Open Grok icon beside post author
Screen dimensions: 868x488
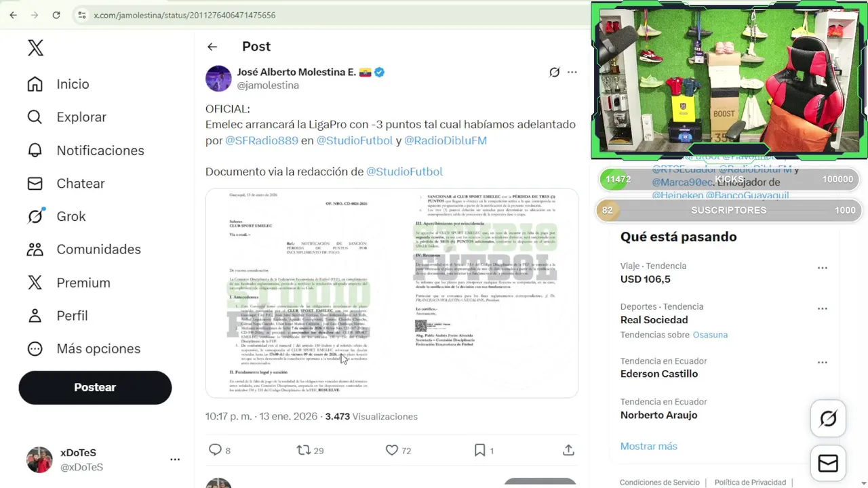click(x=554, y=72)
